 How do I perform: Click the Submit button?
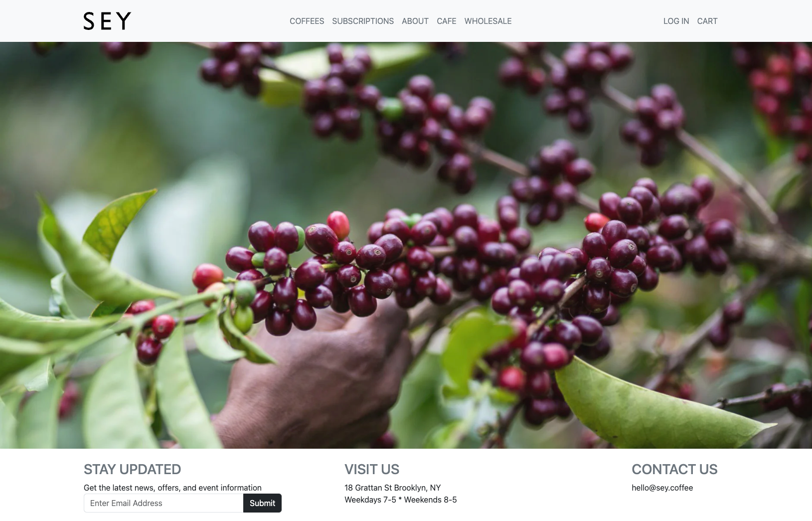(x=262, y=503)
